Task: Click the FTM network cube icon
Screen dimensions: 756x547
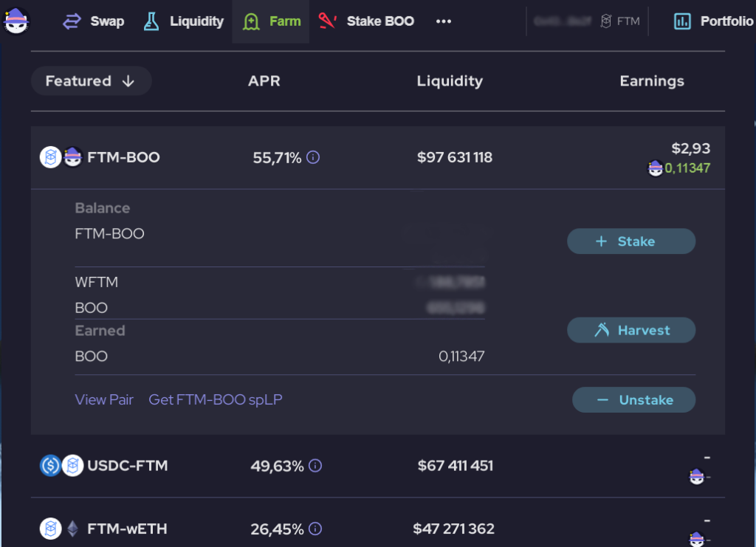Action: click(x=606, y=21)
